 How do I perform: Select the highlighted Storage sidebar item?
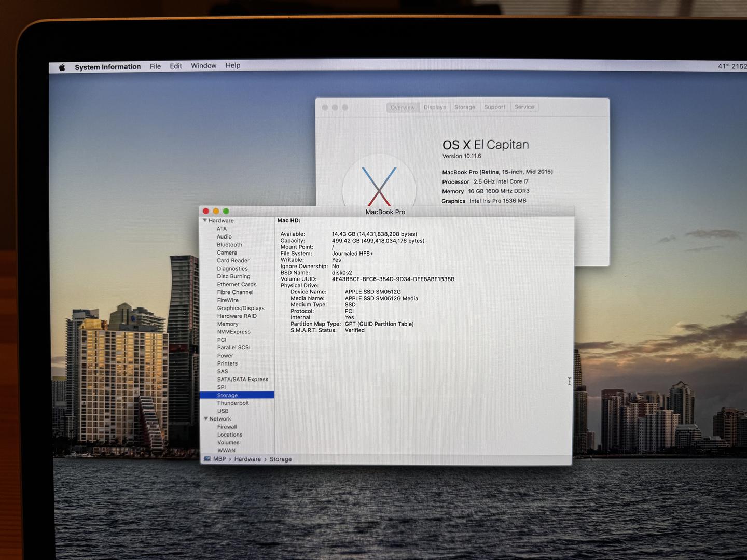(237, 395)
